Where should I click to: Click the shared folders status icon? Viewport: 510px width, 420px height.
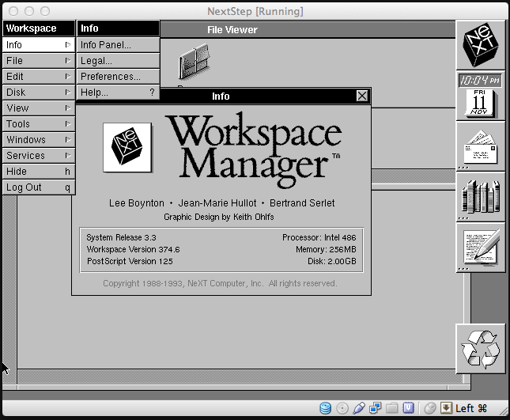392,408
